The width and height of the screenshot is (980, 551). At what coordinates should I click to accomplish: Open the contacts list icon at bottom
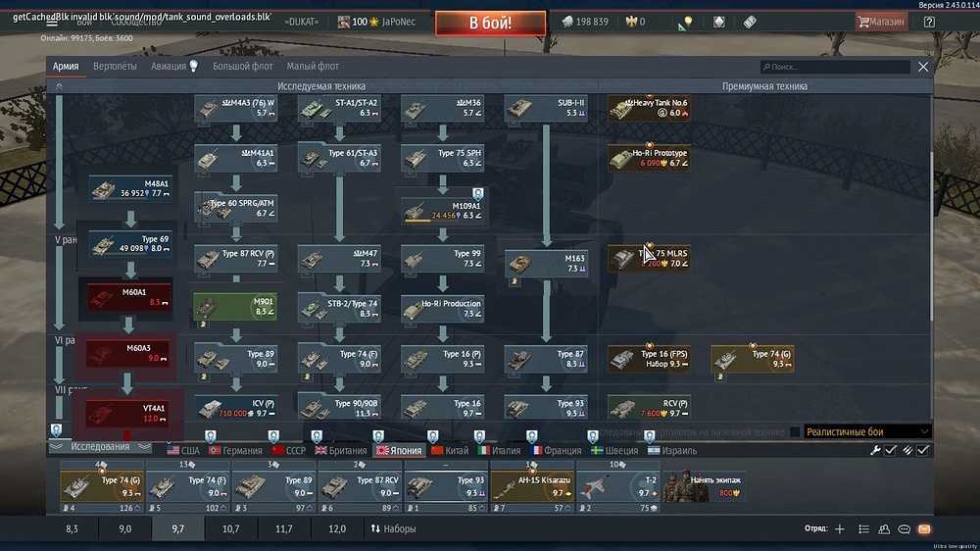coord(884,529)
